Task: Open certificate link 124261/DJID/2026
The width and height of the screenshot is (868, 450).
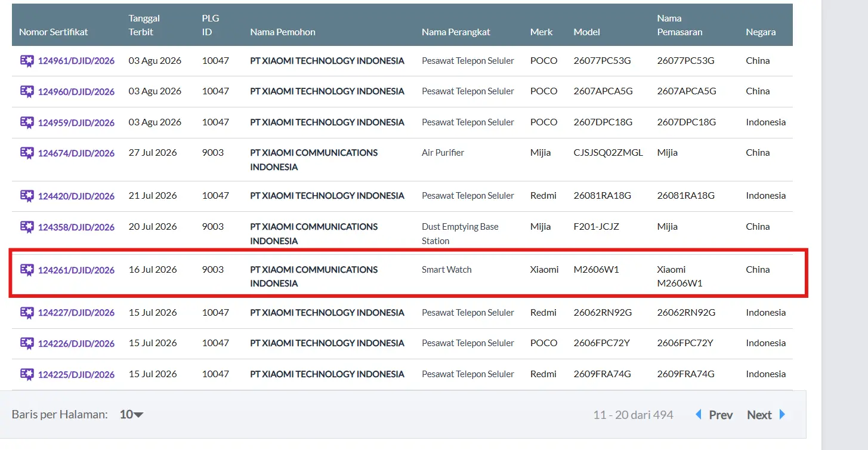Action: (x=76, y=270)
